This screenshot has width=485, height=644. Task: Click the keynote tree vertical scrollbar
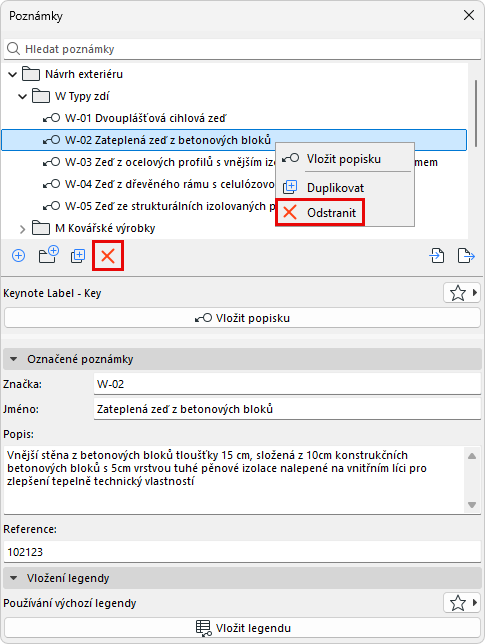(x=476, y=113)
